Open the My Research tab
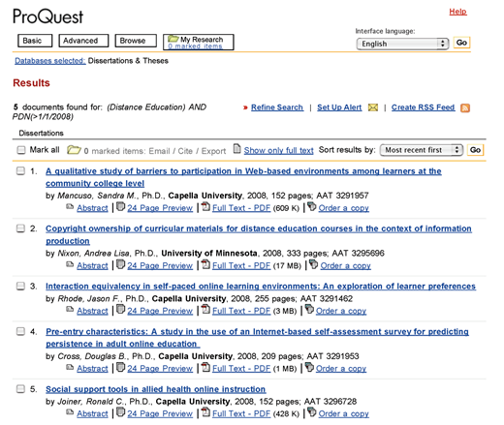Screen dimensions: 504x425 tap(199, 42)
